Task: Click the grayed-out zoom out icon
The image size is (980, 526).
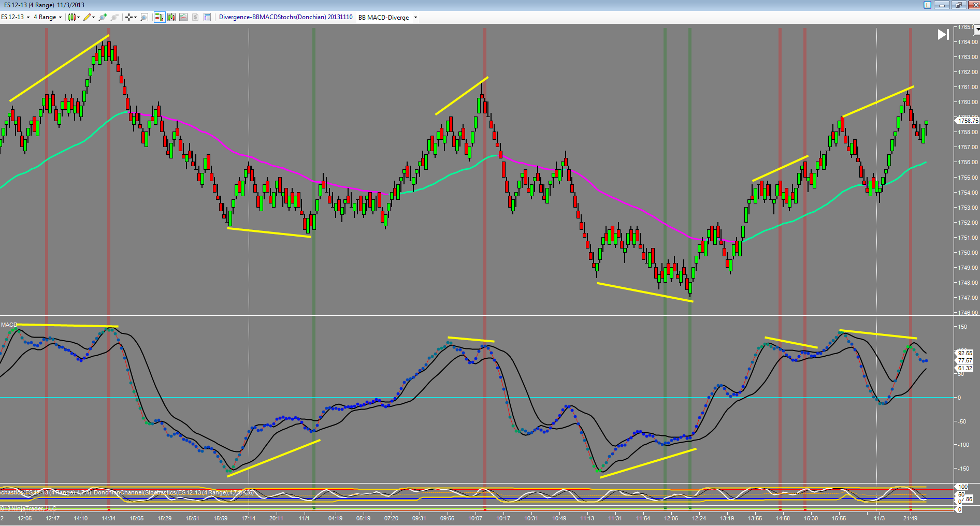Action: click(114, 17)
